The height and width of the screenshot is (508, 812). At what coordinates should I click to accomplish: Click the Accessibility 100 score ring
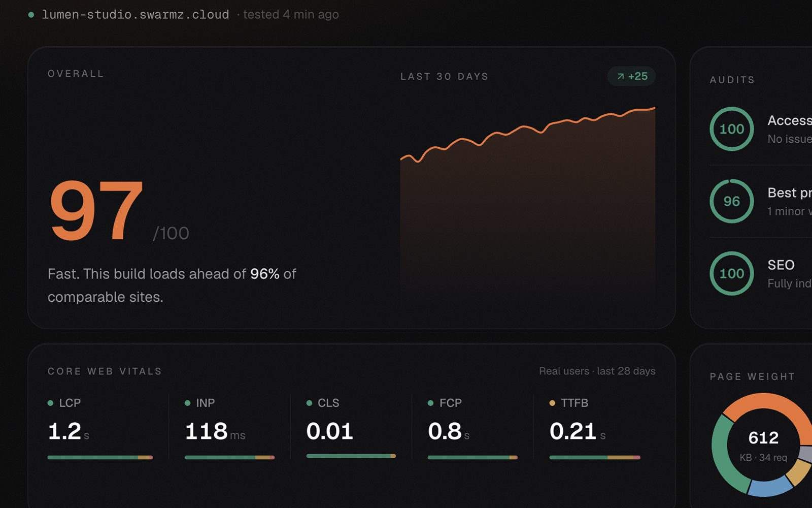click(x=731, y=129)
